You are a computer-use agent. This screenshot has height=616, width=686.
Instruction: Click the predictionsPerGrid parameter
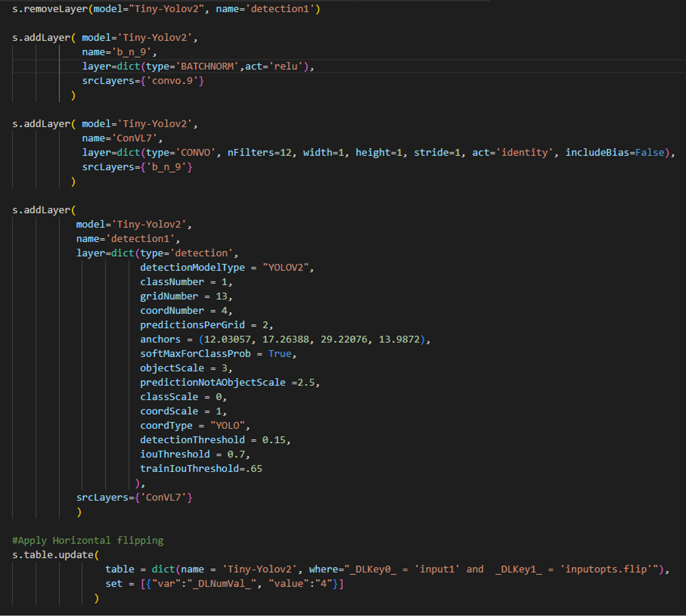pyautogui.click(x=192, y=325)
